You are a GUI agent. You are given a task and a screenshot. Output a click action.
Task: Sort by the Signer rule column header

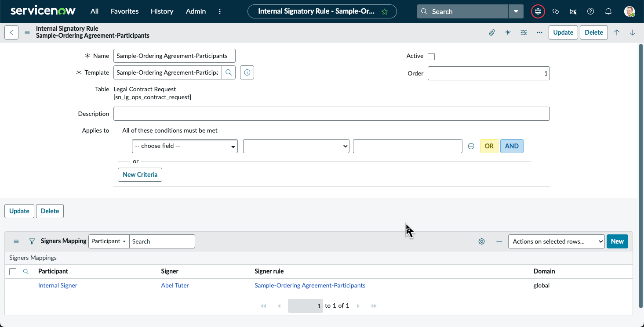point(269,271)
